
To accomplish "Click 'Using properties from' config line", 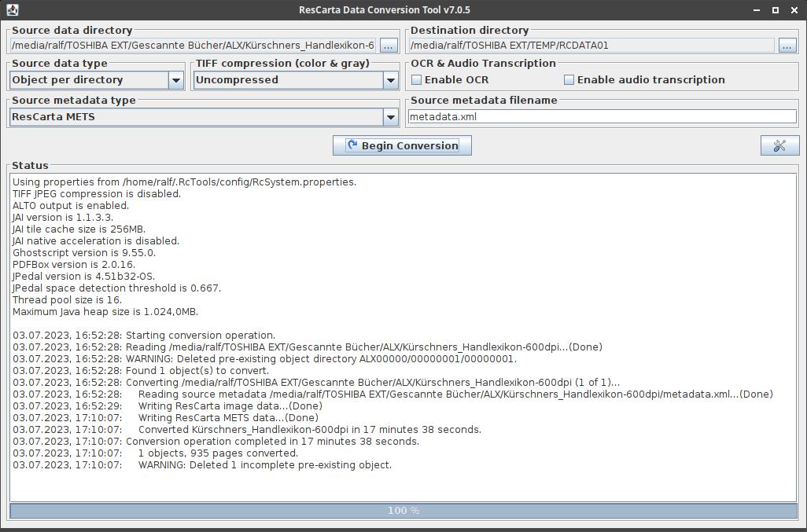I will pyautogui.click(x=184, y=182).
